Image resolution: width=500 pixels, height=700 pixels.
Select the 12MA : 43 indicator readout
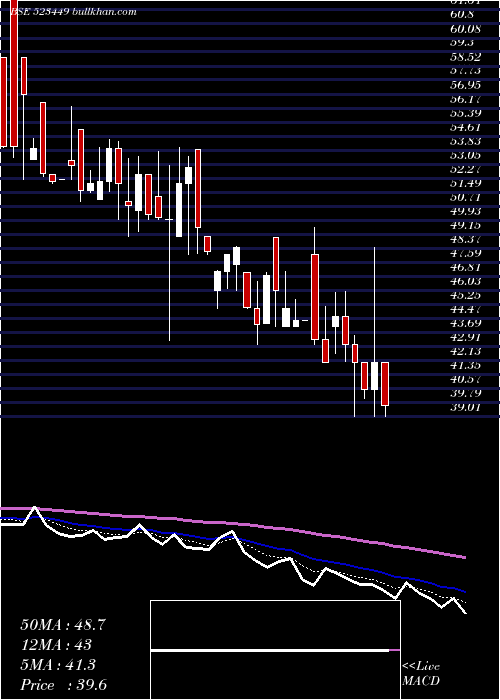56,645
